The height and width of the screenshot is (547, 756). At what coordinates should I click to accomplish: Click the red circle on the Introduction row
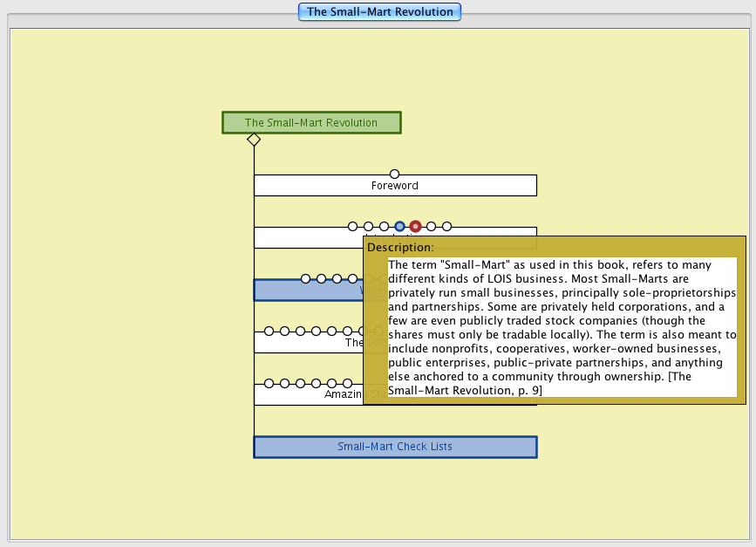416,227
